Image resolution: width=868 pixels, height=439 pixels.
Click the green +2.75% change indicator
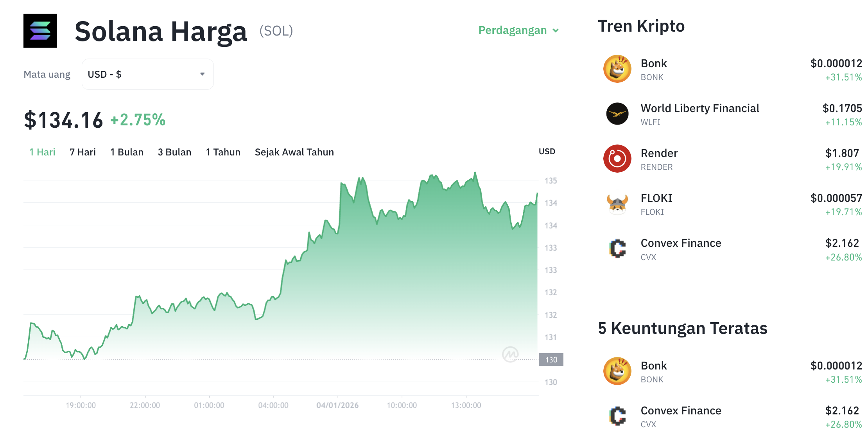coord(137,120)
